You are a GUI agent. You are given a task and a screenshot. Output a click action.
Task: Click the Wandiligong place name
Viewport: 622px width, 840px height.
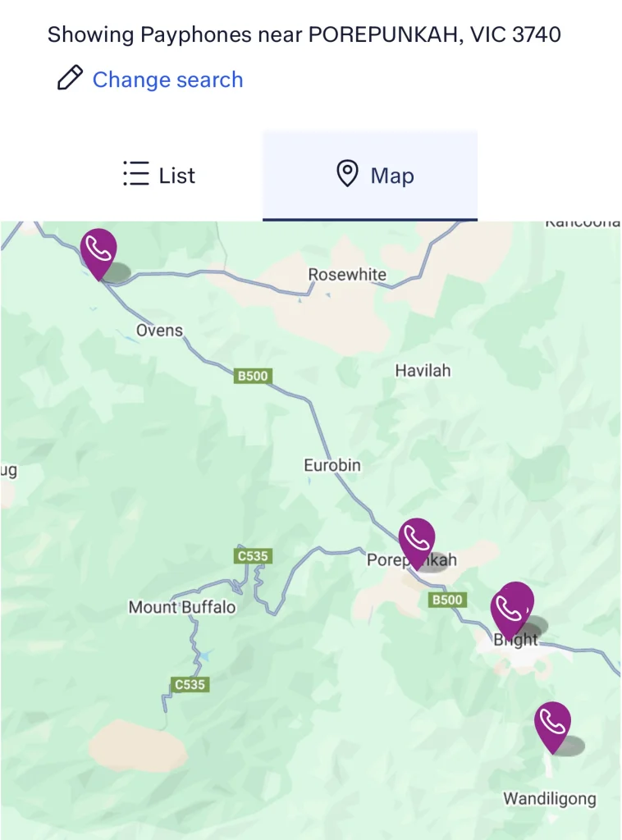(549, 798)
